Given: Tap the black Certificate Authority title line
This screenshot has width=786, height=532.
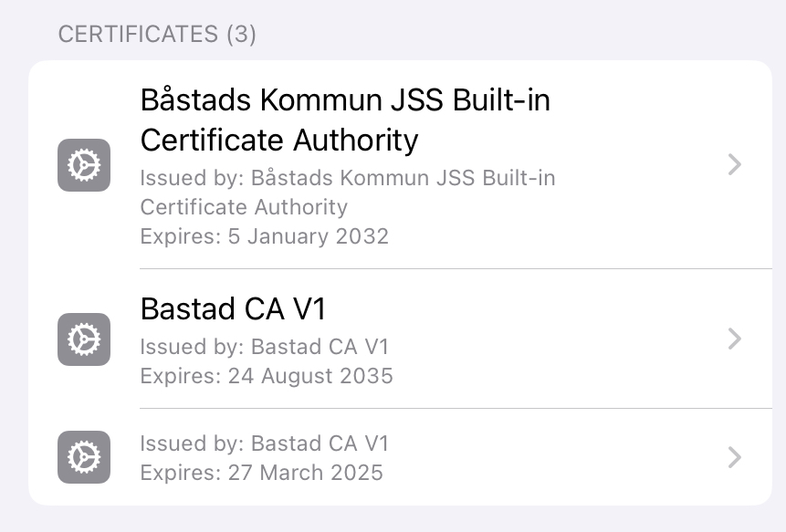Looking at the screenshot, I should (x=279, y=140).
